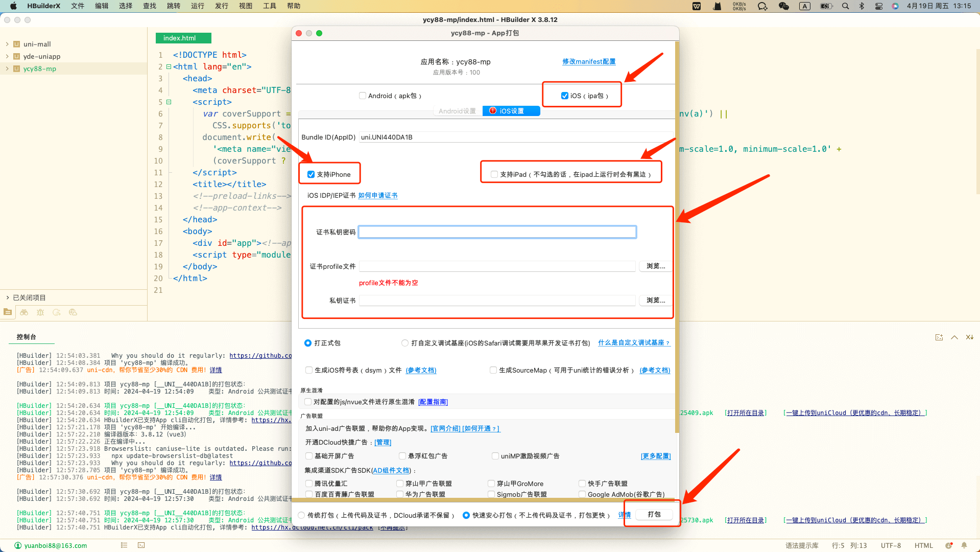Select the 传统打包 radio button
Screen dimensions: 980x552
(x=301, y=515)
